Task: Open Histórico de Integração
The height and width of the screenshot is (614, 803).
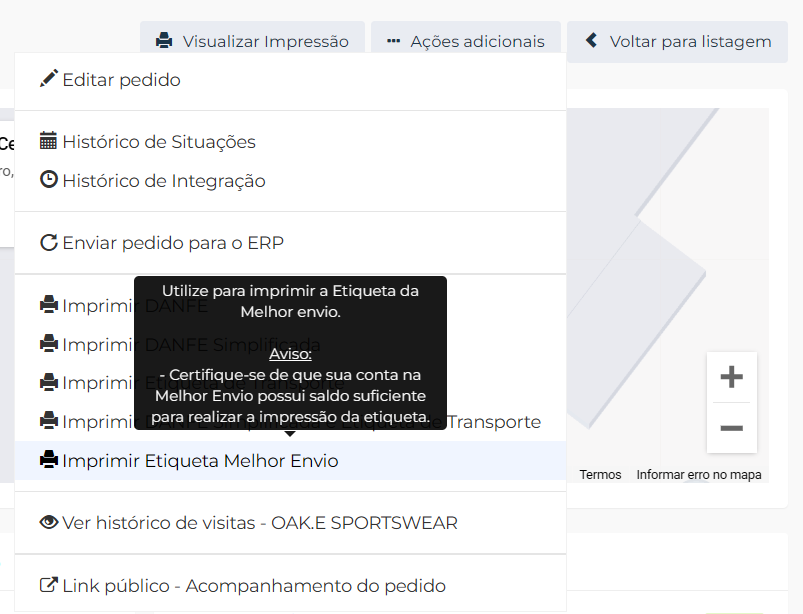Action: pos(290,181)
